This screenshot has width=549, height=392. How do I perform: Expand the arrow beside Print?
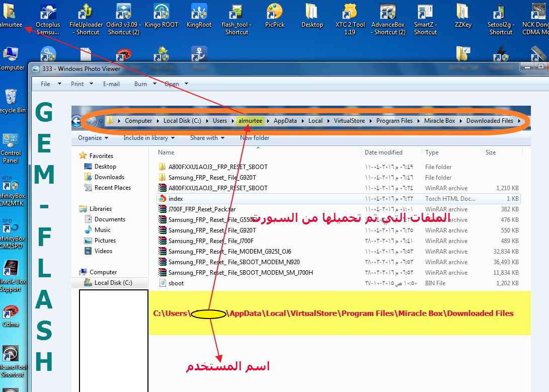92,84
